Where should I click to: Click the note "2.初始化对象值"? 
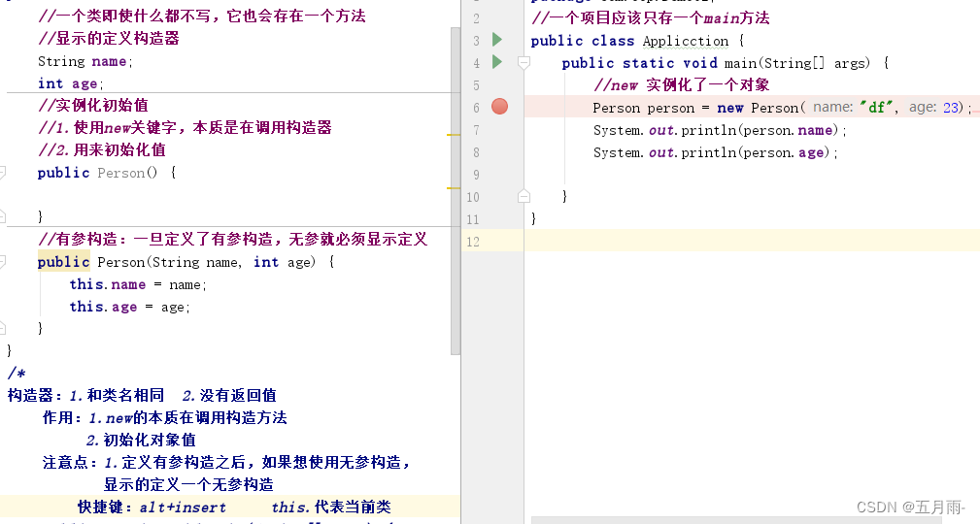[141, 440]
